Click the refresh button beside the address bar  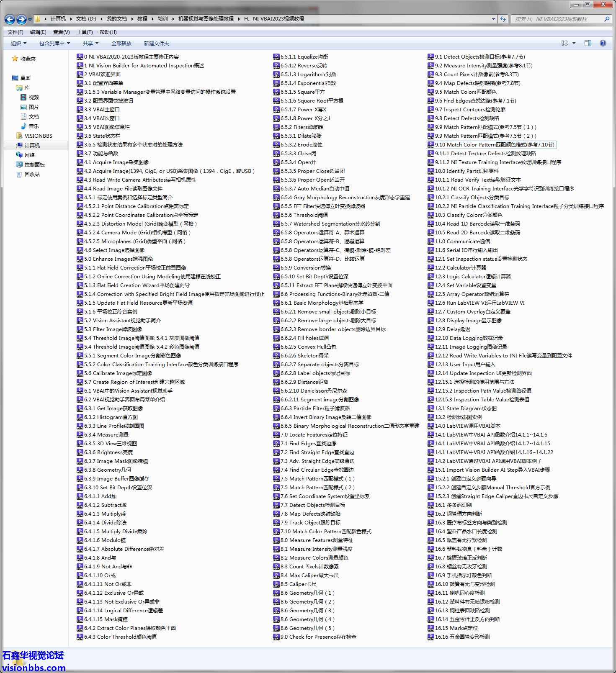(503, 19)
